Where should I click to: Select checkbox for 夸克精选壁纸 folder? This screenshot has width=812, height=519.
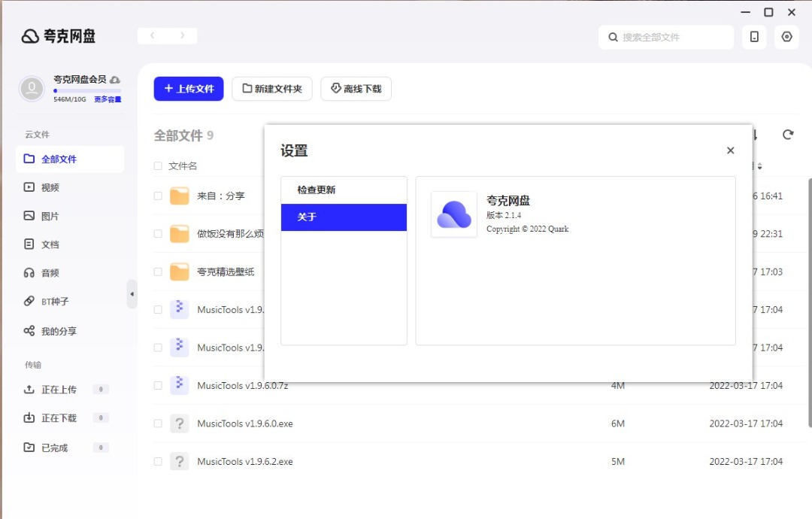158,272
